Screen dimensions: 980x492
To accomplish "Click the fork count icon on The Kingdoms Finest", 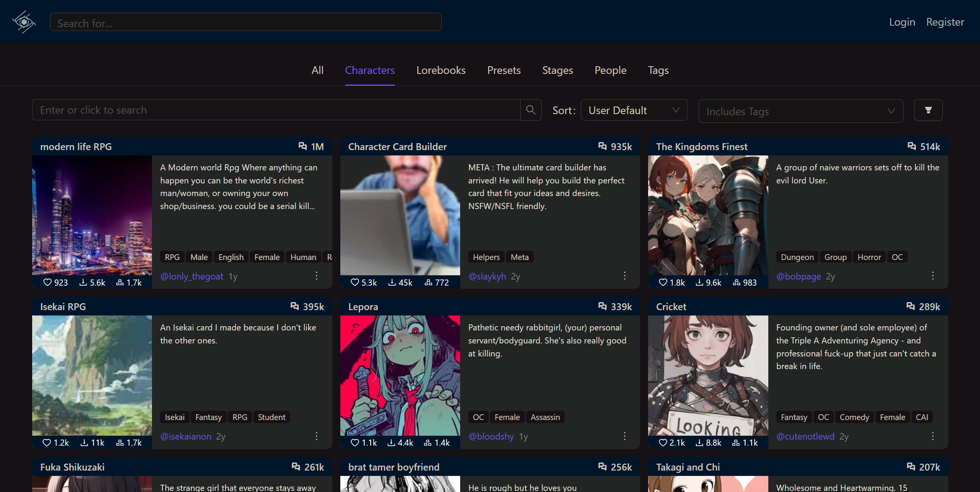I will [x=737, y=283].
